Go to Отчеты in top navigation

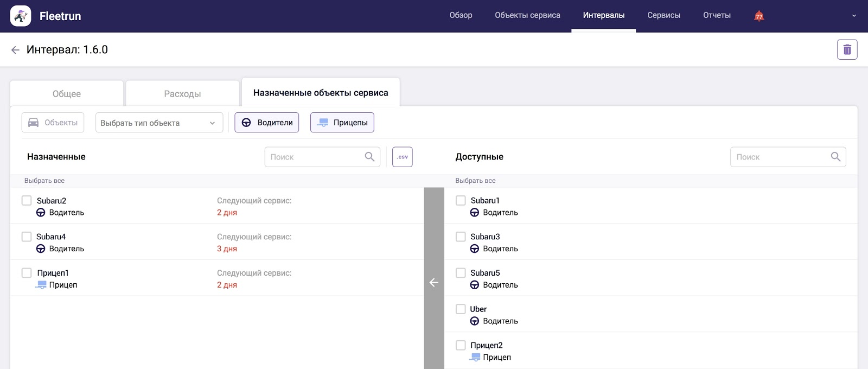(717, 15)
